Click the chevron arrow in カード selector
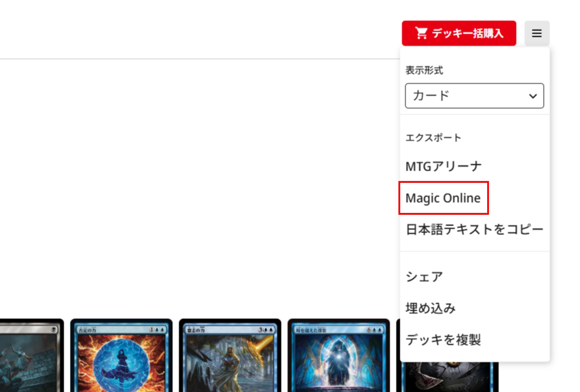This screenshot has height=392, width=580. click(x=533, y=96)
